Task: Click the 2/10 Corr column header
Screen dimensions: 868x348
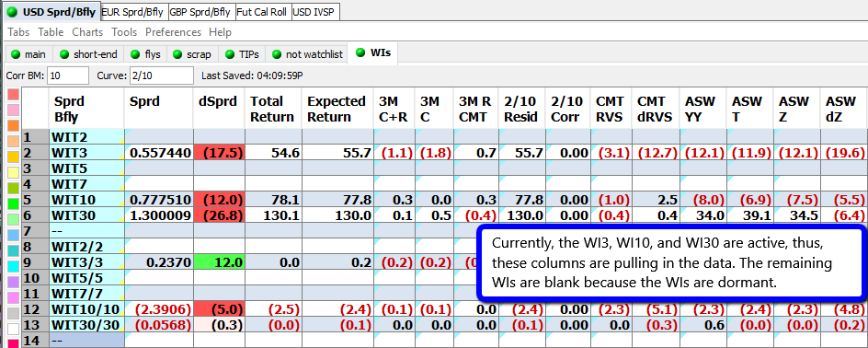Action: coord(567,109)
